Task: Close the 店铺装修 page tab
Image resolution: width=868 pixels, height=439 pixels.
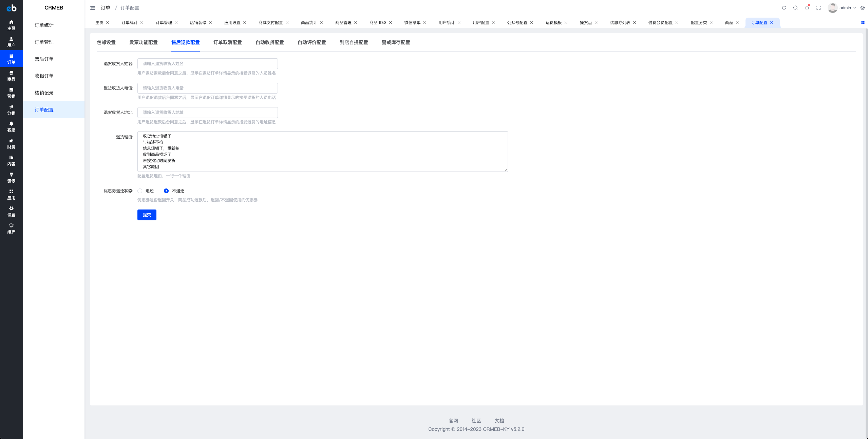Action: coord(210,23)
